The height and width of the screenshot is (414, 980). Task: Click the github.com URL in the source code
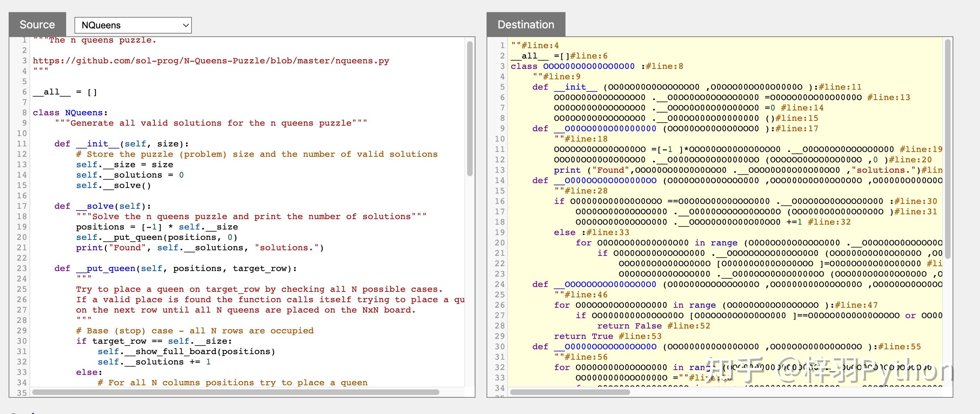pos(211,61)
